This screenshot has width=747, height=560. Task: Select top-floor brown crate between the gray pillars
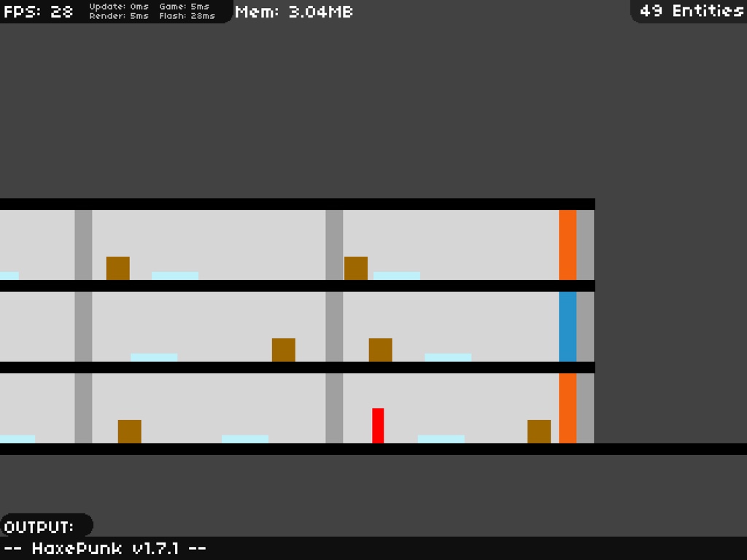[117, 268]
